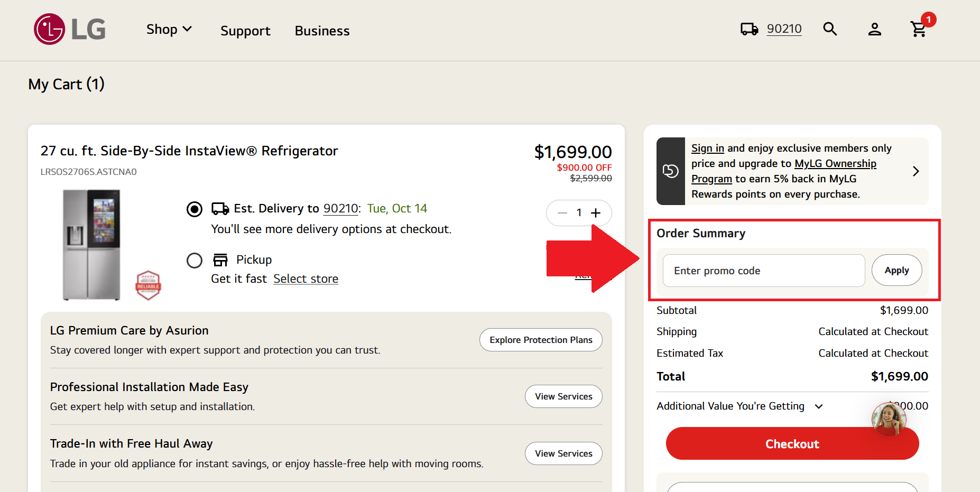Click the Select store link
Image resolution: width=980 pixels, height=492 pixels.
(306, 279)
